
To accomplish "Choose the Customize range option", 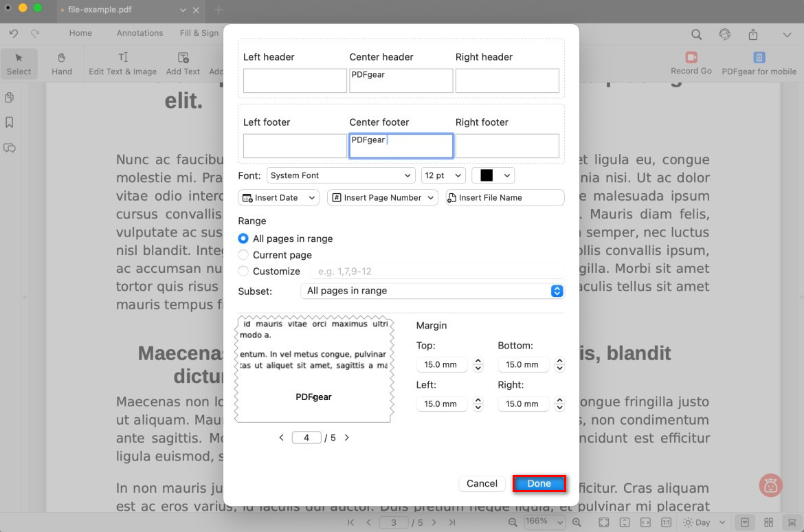I will coord(243,271).
